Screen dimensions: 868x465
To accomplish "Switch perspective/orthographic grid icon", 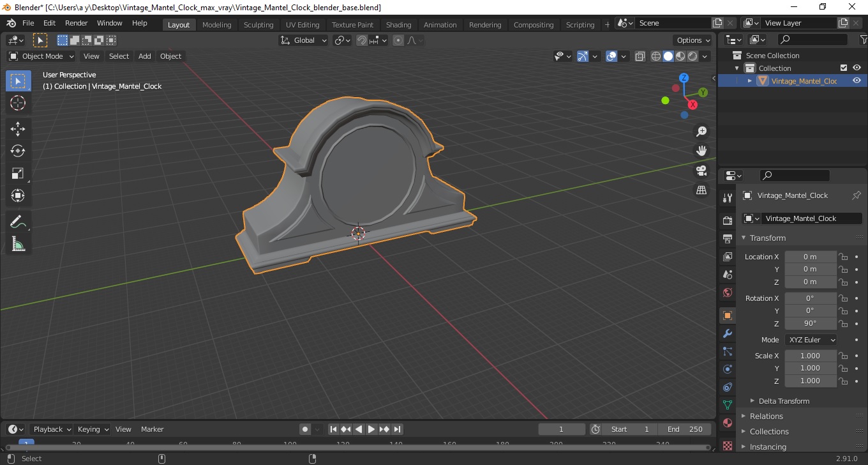I will point(701,190).
